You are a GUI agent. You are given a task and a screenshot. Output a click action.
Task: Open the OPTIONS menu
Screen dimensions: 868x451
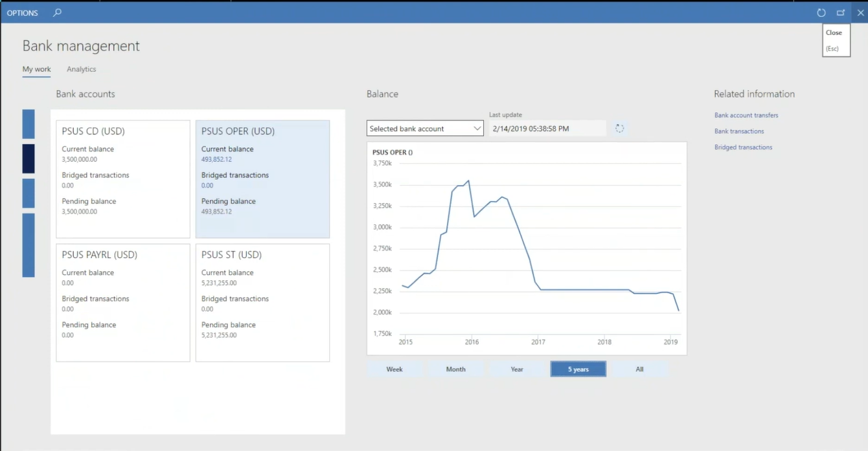tap(22, 13)
